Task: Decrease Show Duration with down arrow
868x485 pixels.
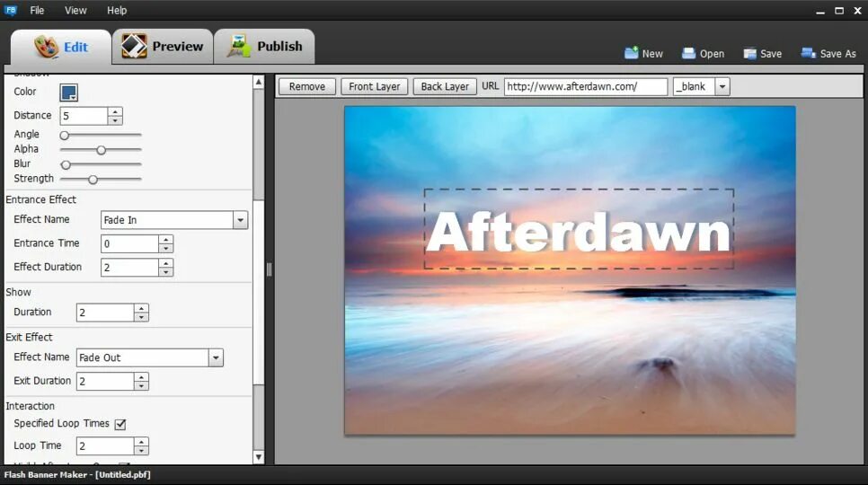Action: tap(142, 317)
